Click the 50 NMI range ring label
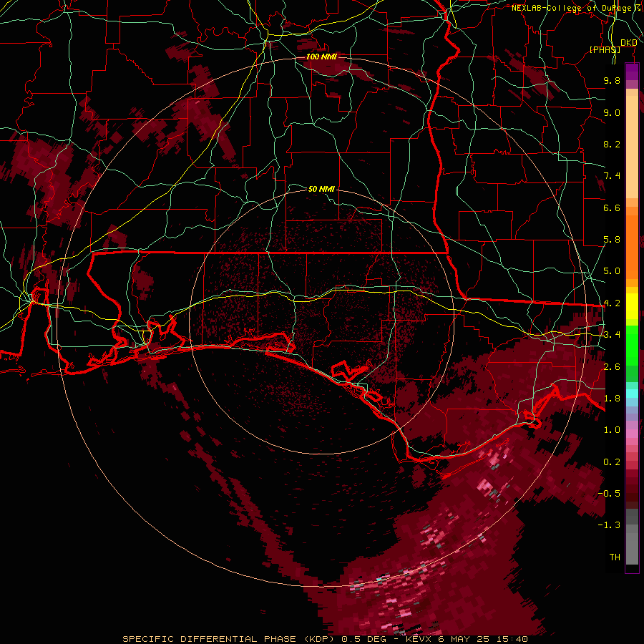The image size is (644, 644). (321, 189)
